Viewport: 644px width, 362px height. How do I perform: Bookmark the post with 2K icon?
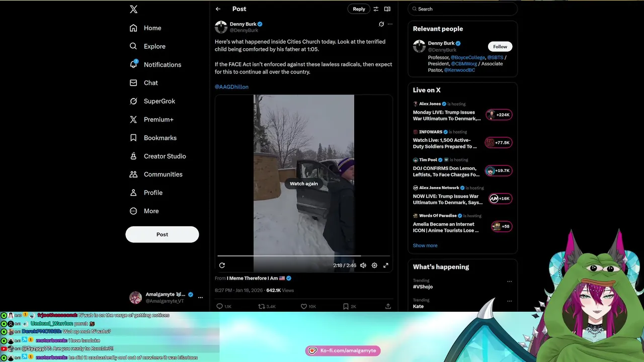click(349, 306)
